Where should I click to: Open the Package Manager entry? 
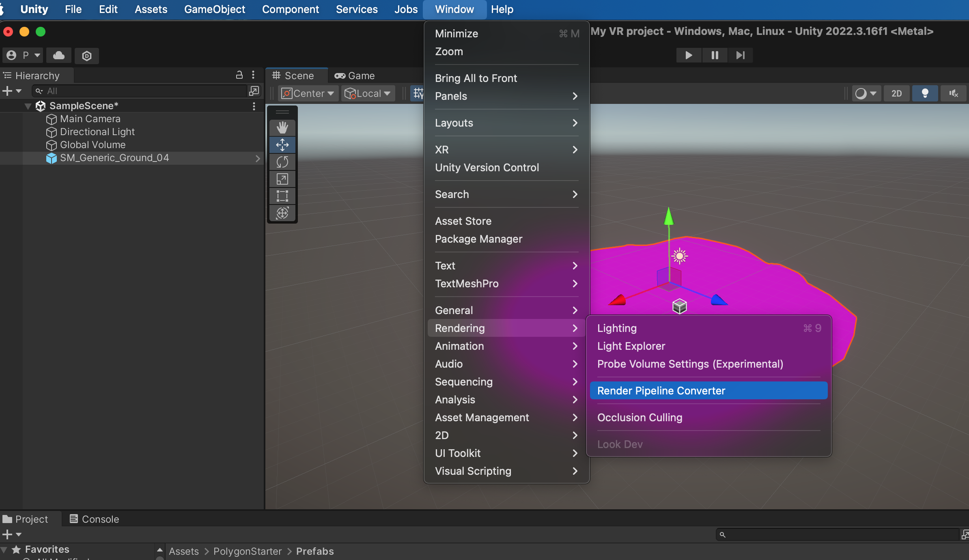pos(478,239)
